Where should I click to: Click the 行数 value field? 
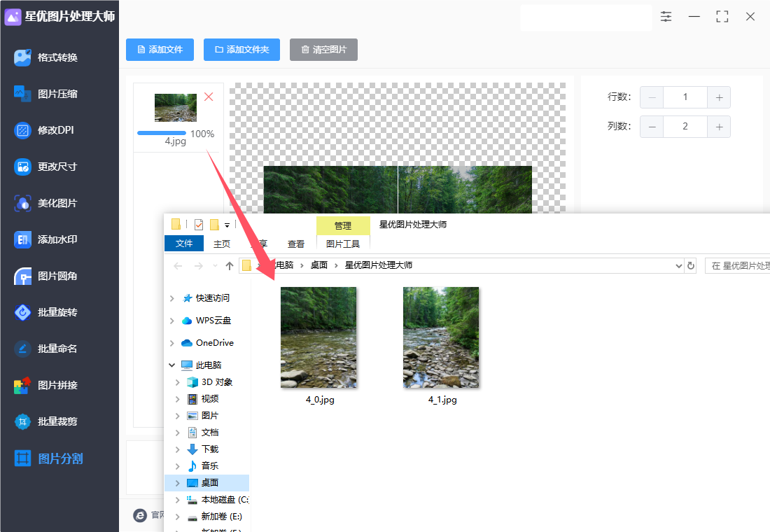[685, 97]
